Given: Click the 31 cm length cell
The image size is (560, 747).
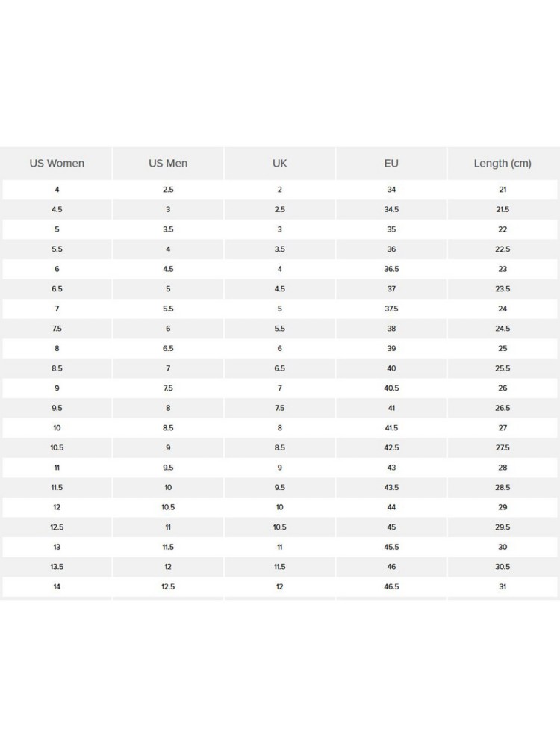Looking at the screenshot, I should tap(503, 586).
